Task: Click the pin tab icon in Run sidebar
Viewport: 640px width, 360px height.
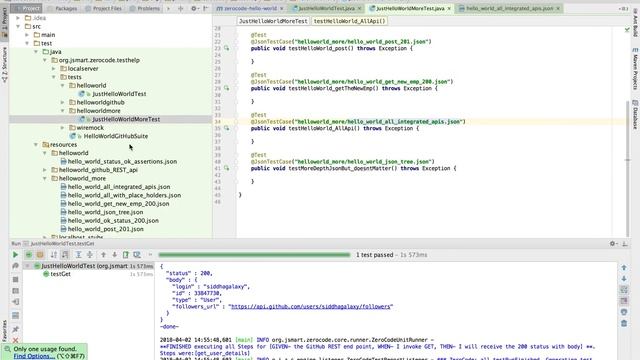Action: click(16, 329)
